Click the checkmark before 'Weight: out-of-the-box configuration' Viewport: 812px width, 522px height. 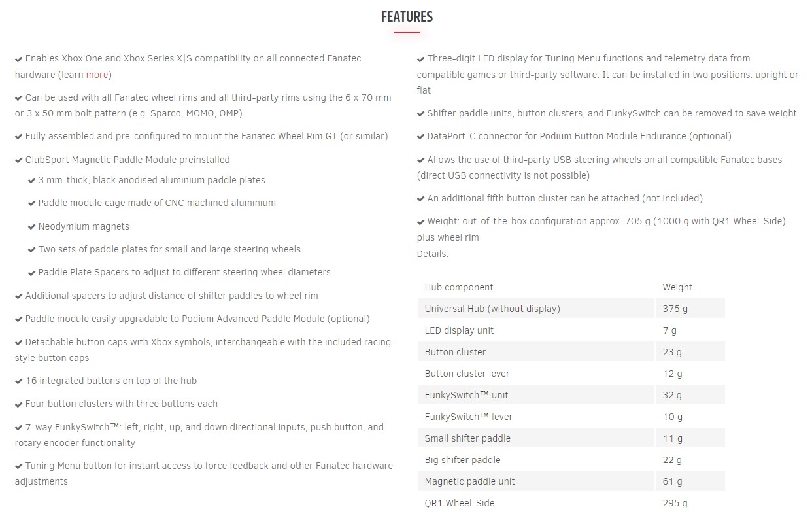point(421,222)
